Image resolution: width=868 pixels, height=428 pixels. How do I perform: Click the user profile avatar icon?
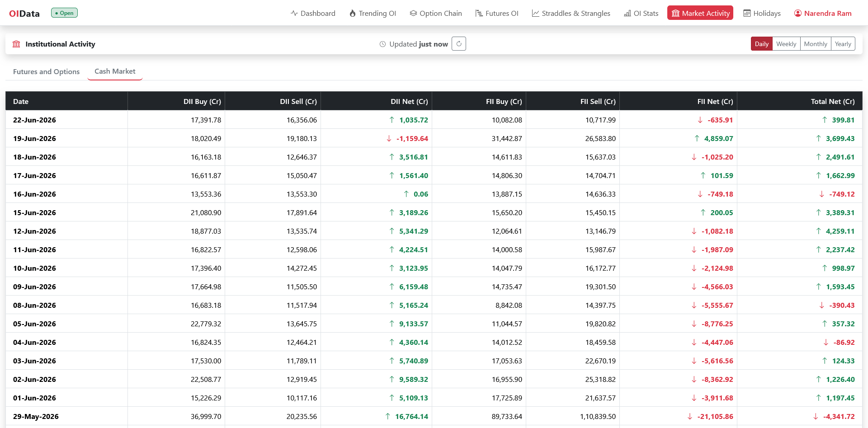(x=798, y=13)
